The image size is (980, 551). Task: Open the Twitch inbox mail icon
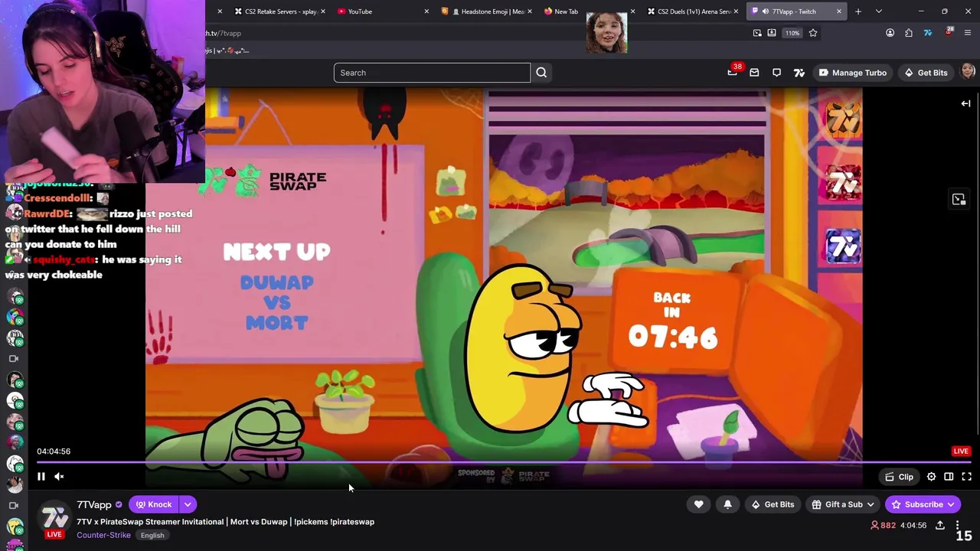[x=754, y=73]
